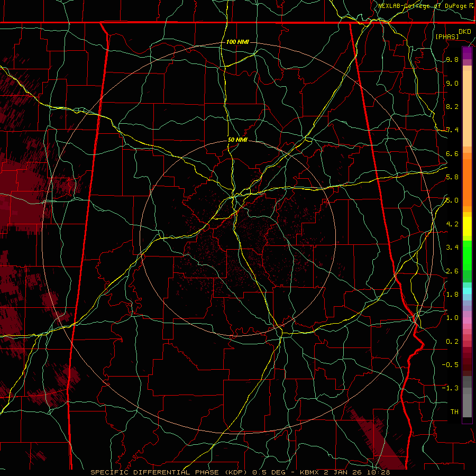Click the 0.5 DEG elevation angle text
This screenshot has height=476, width=476.
coord(269,472)
